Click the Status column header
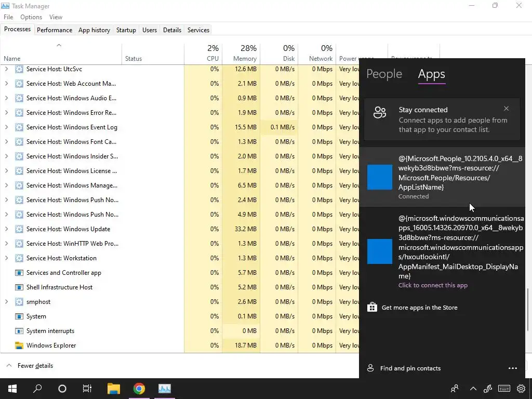532x399 pixels. (x=153, y=54)
